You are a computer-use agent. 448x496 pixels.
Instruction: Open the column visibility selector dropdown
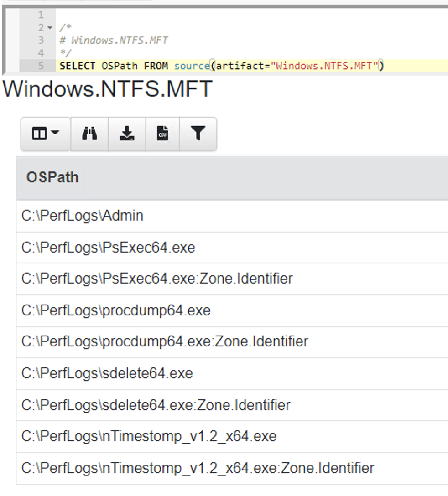pyautogui.click(x=46, y=134)
